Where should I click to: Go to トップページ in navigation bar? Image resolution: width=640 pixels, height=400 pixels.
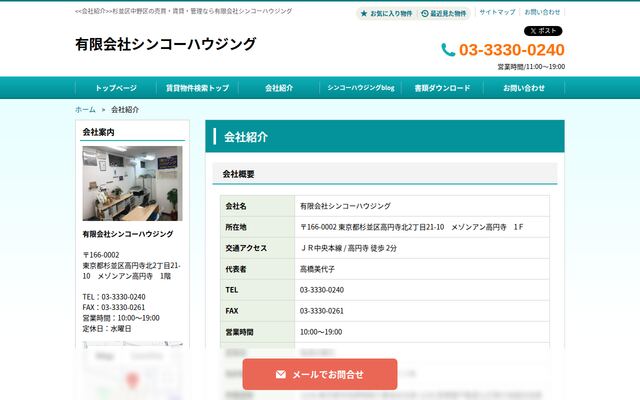pos(116,88)
